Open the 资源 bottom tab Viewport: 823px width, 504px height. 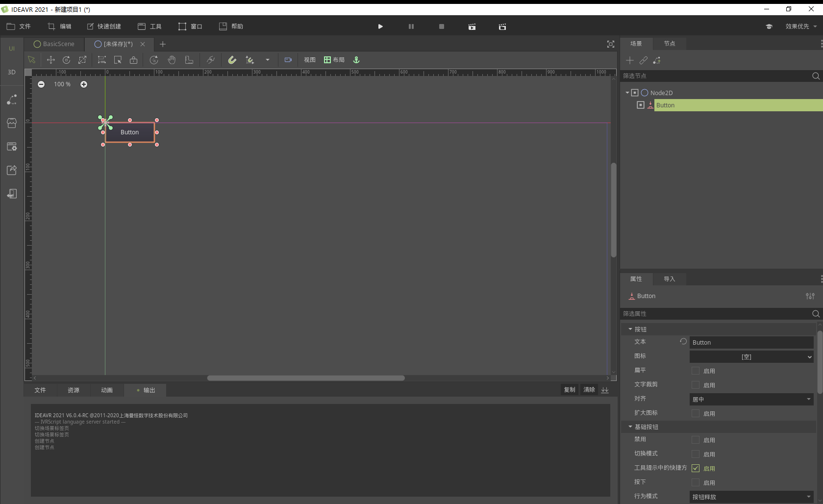click(74, 390)
